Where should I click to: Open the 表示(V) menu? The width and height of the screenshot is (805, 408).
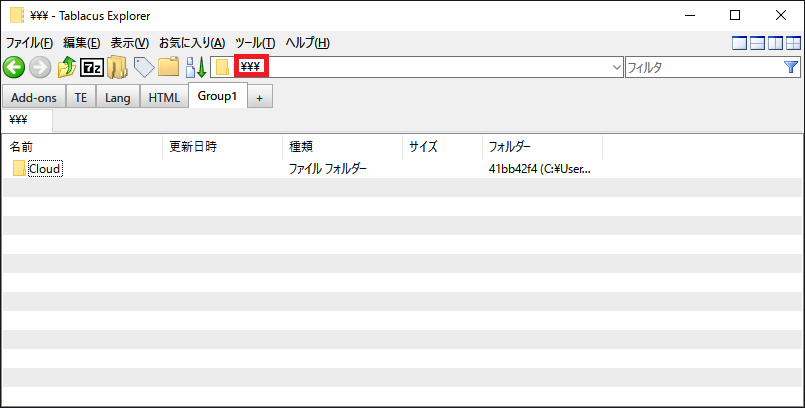click(130, 43)
